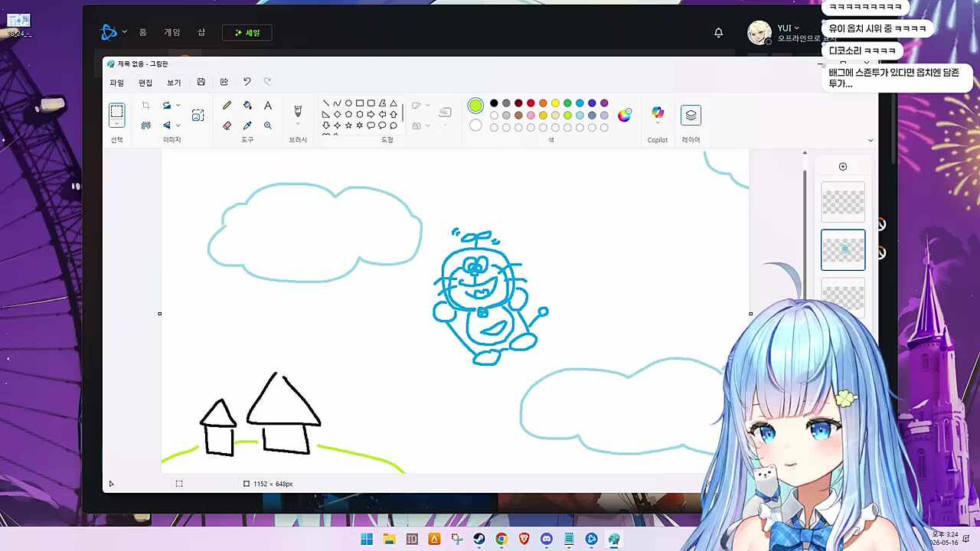980x551 pixels.
Task: Click the green 세일 button
Action: coord(247,33)
